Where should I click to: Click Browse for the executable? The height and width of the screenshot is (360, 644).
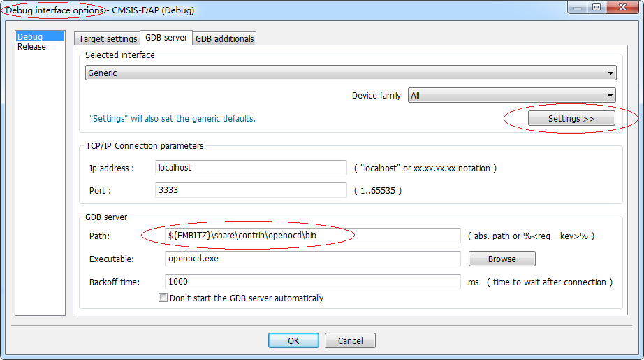(x=502, y=259)
